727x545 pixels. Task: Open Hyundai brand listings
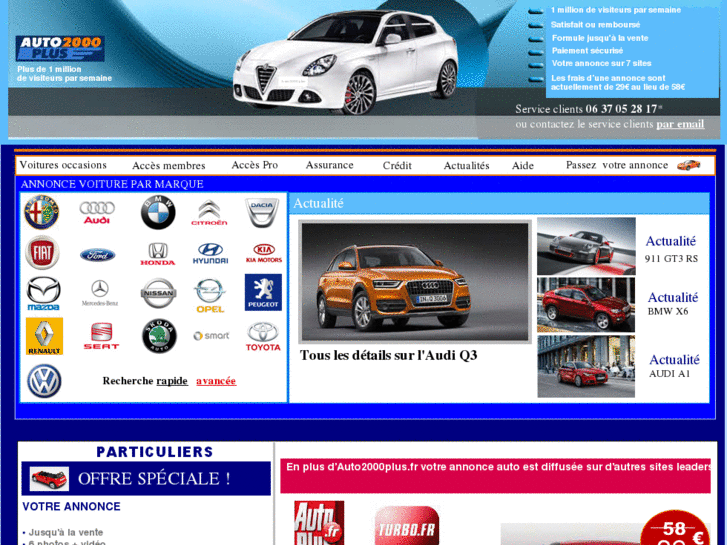[x=210, y=254]
